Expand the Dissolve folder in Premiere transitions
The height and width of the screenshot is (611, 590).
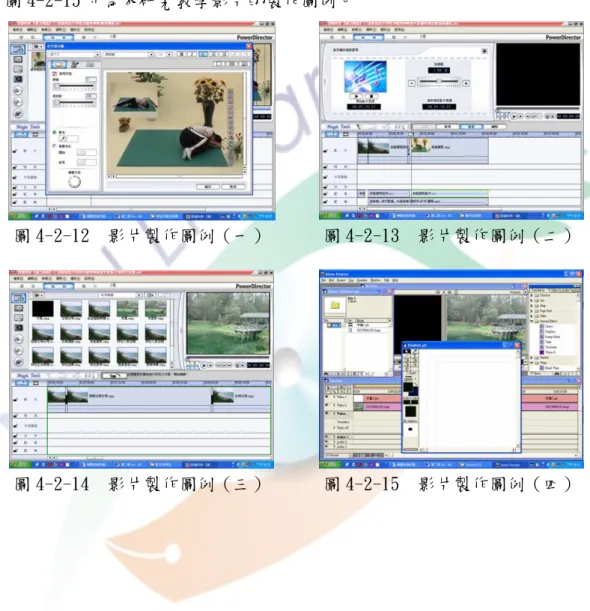point(532,295)
